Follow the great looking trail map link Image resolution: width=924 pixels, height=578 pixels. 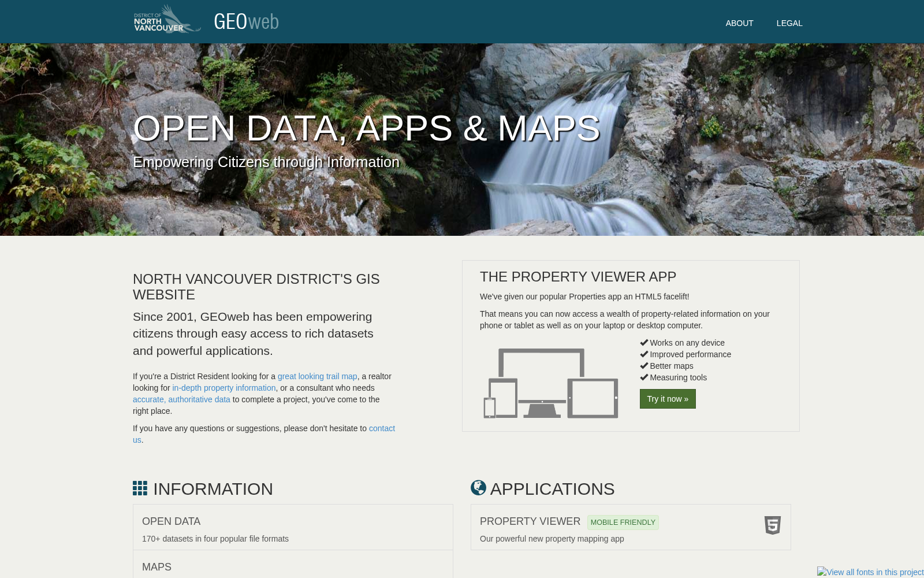coord(318,376)
